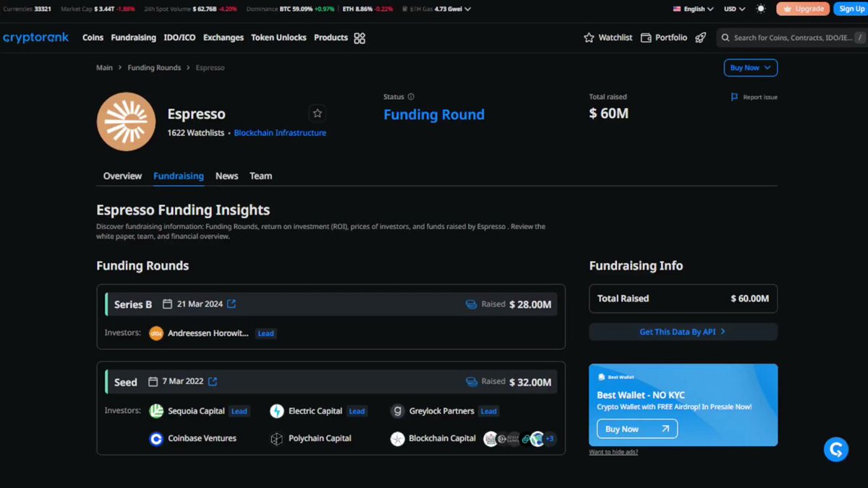
Task: Click Series B calendar icon
Action: coord(167,304)
